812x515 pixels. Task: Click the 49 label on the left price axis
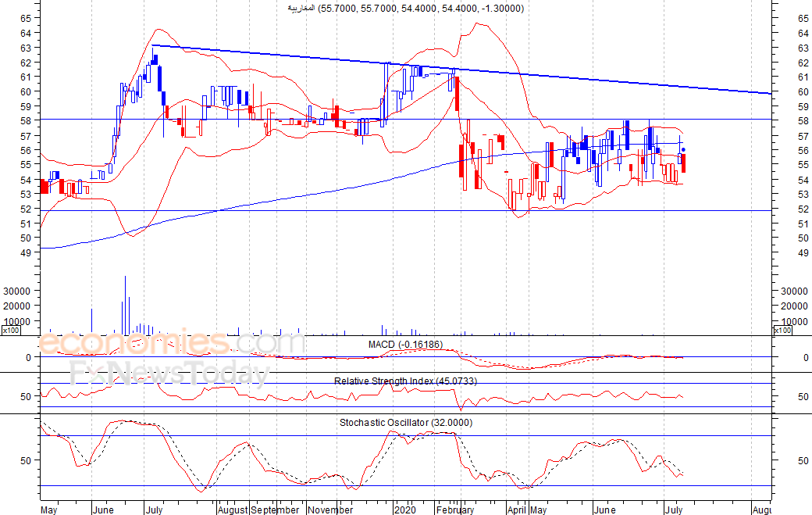click(x=26, y=253)
